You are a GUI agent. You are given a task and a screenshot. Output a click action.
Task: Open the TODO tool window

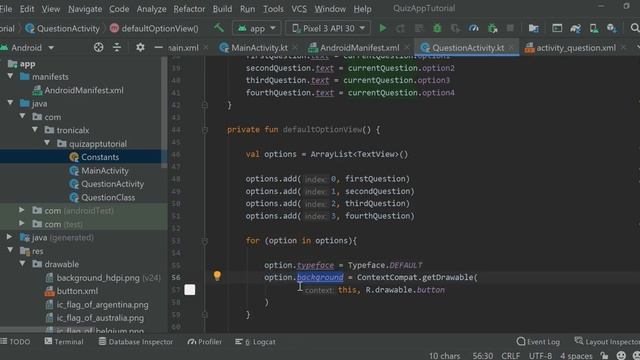click(16, 342)
